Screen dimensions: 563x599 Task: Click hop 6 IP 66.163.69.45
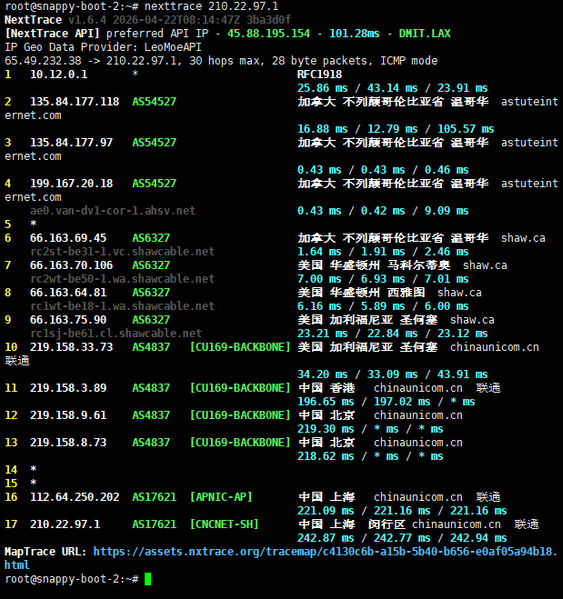coord(68,238)
